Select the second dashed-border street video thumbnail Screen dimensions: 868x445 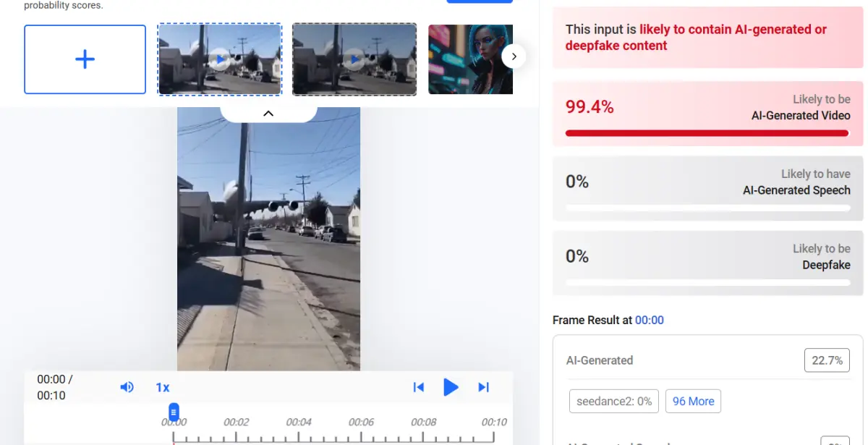(354, 59)
